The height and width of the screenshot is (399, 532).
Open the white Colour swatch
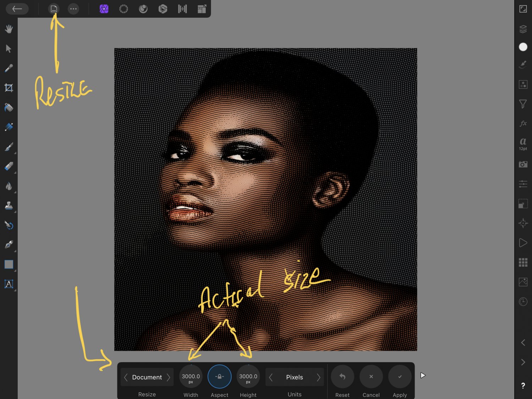(523, 47)
